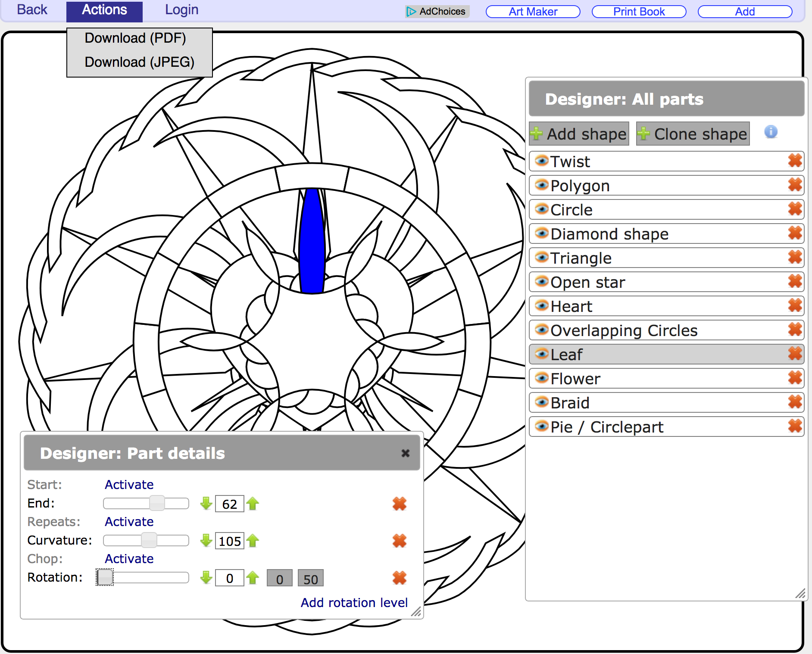
Task: Delete the Overlapping Circles shape
Action: click(795, 330)
